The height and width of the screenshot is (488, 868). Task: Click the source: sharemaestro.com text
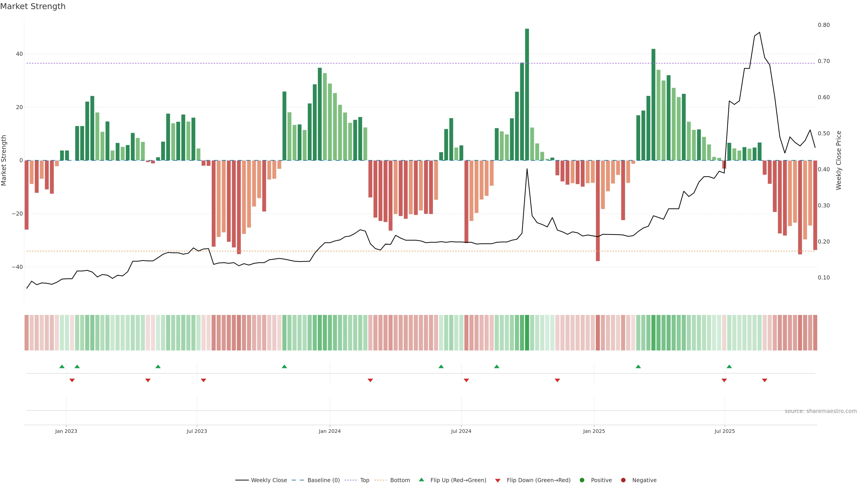click(x=821, y=411)
